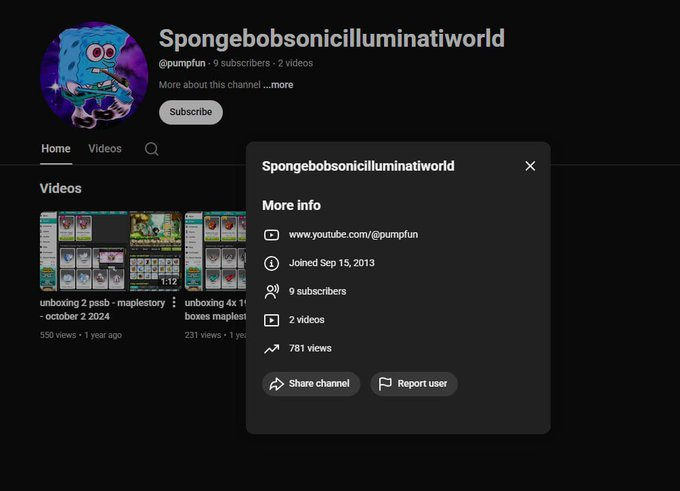
Task: Click the Spongebob channel avatar
Action: 94,76
